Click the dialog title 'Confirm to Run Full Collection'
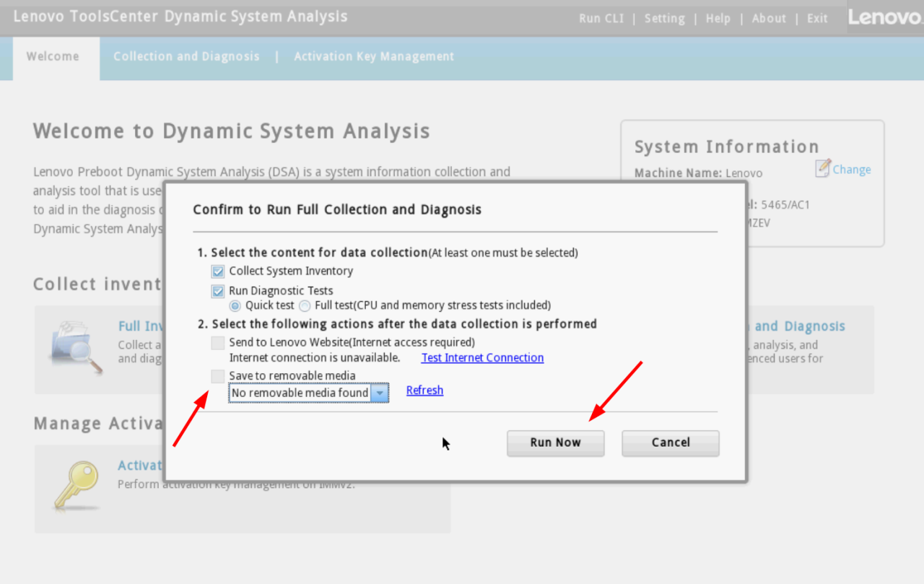Viewport: 924px width, 584px height. [x=337, y=210]
